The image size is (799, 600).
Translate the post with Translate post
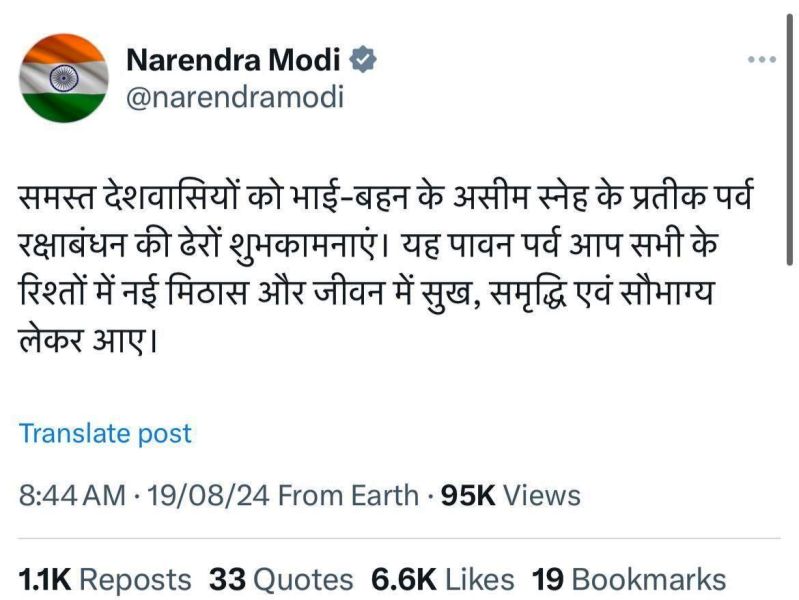pyautogui.click(x=105, y=433)
